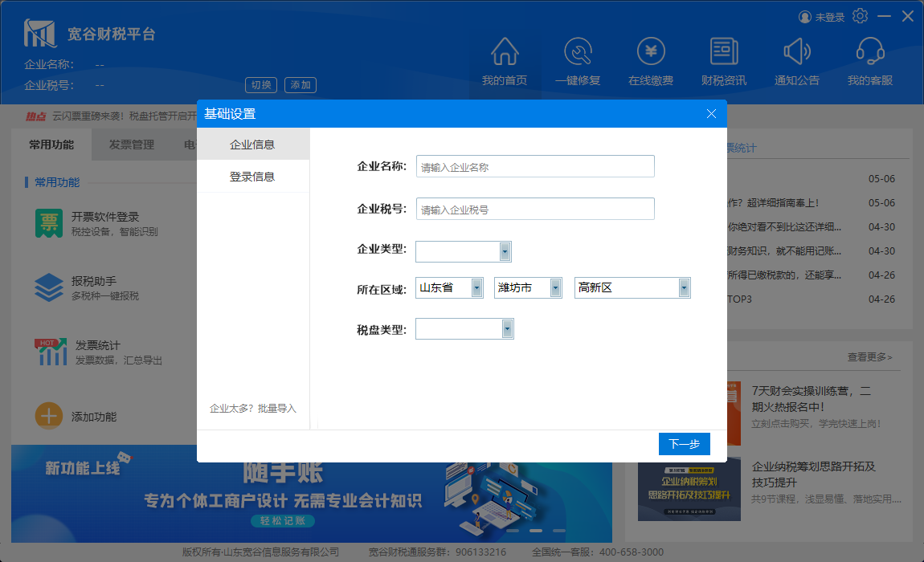Open the 高新区 district dropdown

pyautogui.click(x=684, y=287)
